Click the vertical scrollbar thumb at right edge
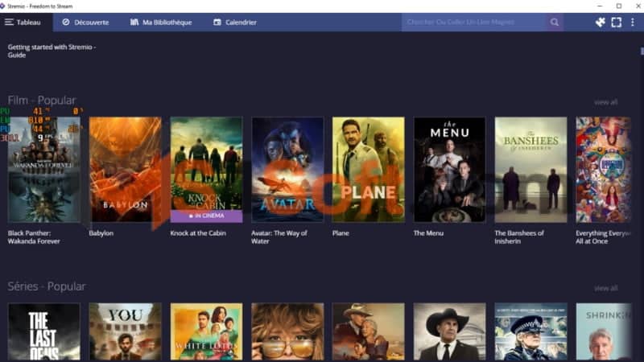The width and height of the screenshot is (644, 362). click(642, 51)
